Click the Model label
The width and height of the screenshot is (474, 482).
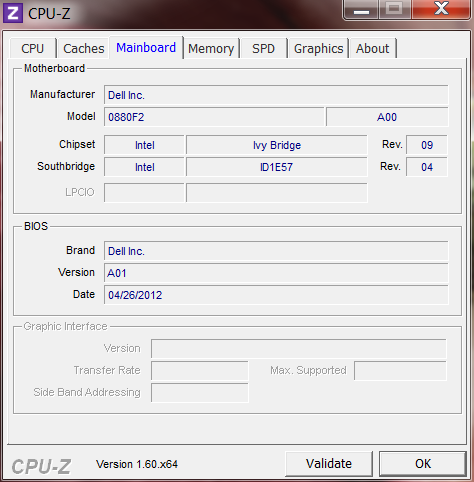click(x=81, y=116)
